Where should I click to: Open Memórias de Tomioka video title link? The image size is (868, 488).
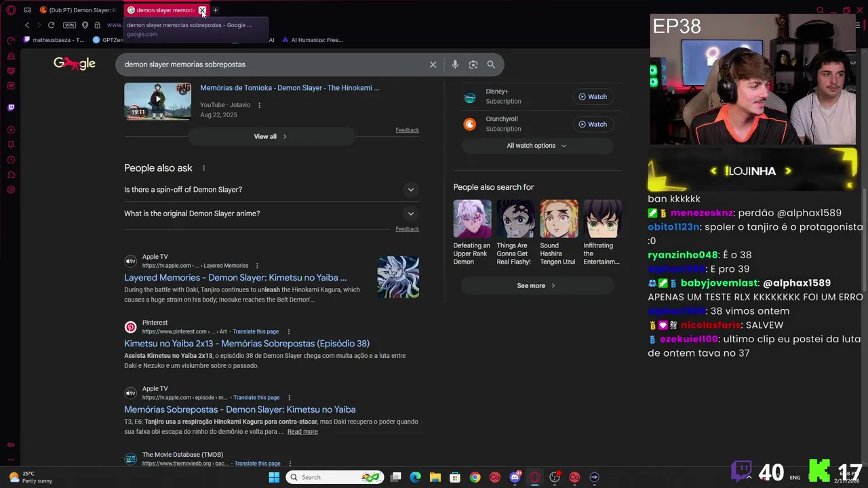click(290, 87)
